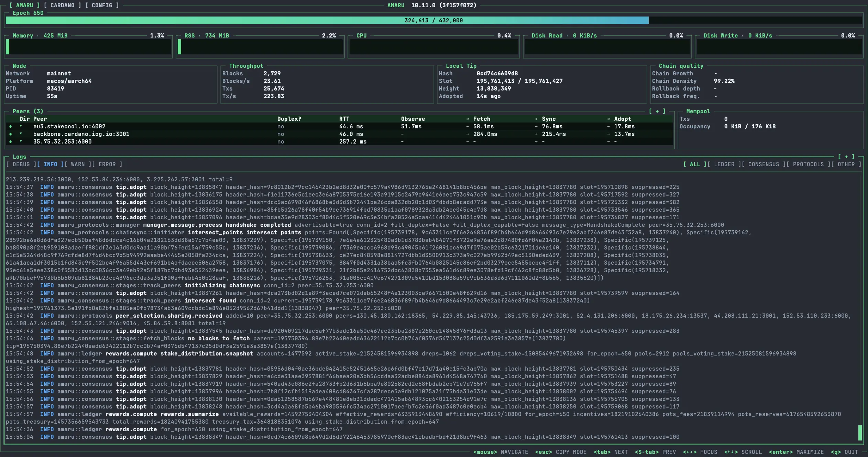Expand the Logs panel with plus icon

[x=846, y=157]
